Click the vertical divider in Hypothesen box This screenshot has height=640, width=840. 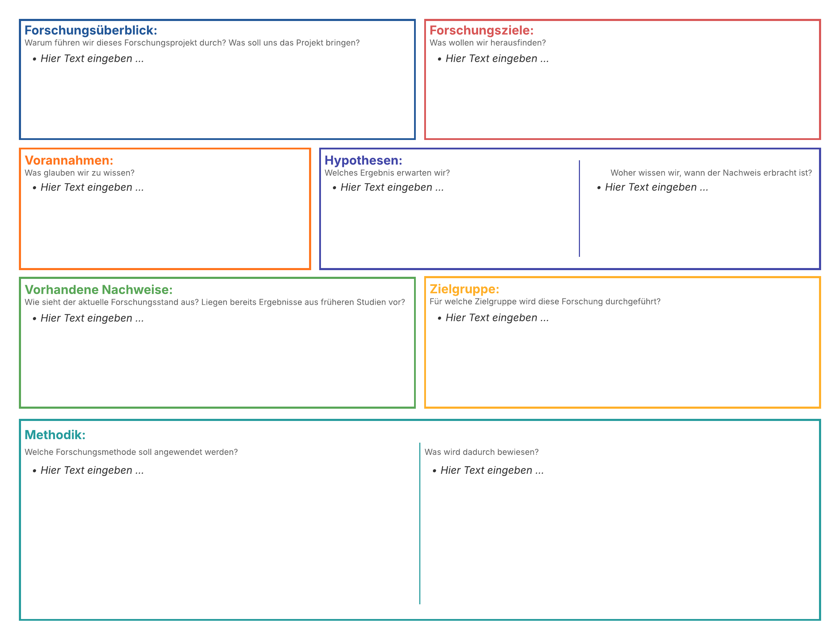pos(580,209)
